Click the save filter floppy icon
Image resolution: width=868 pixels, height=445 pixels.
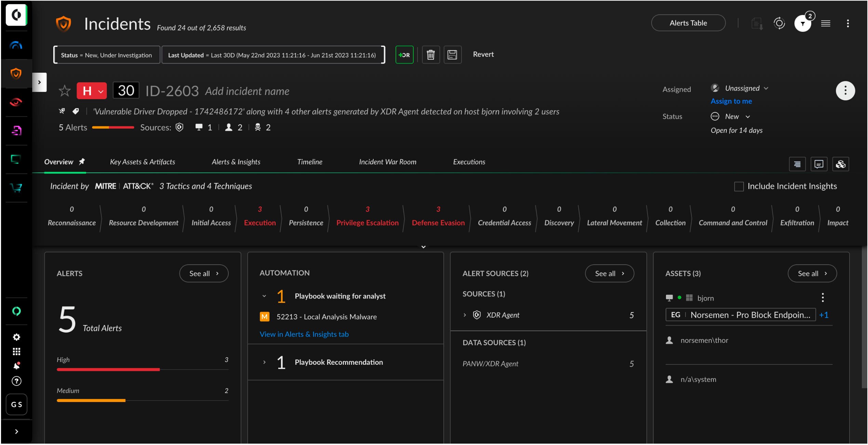click(x=452, y=55)
